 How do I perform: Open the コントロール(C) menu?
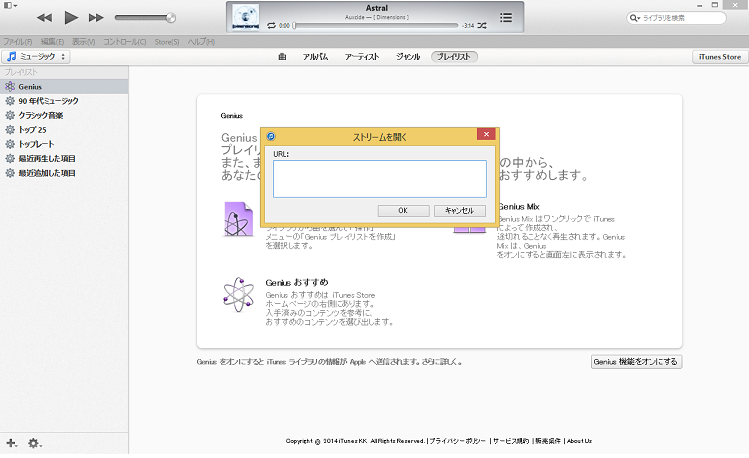point(125,42)
